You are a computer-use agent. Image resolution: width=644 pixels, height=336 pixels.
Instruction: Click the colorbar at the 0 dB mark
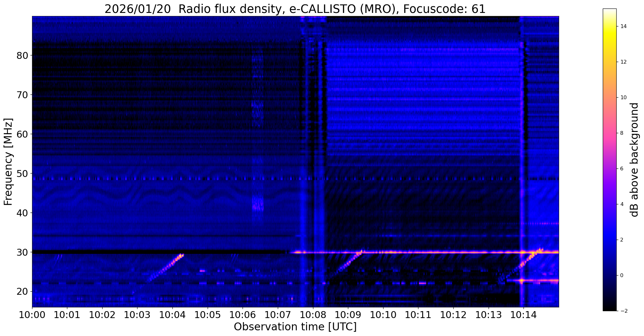point(609,275)
